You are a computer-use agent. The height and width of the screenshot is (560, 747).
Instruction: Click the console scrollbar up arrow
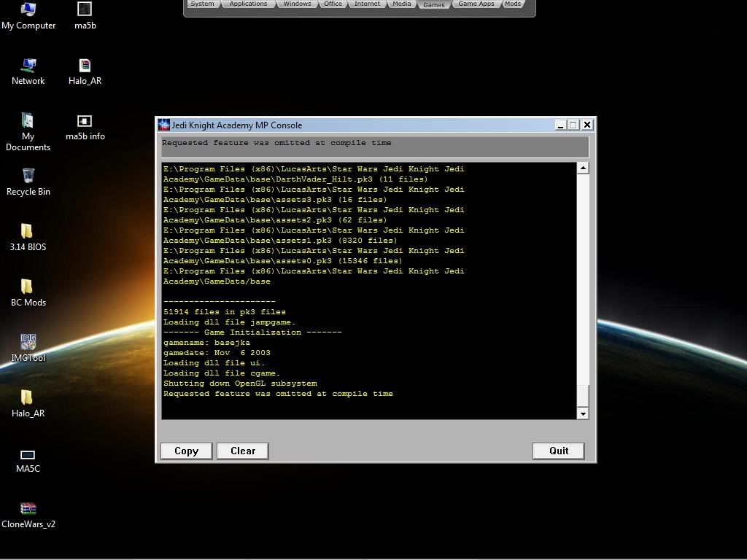point(583,168)
